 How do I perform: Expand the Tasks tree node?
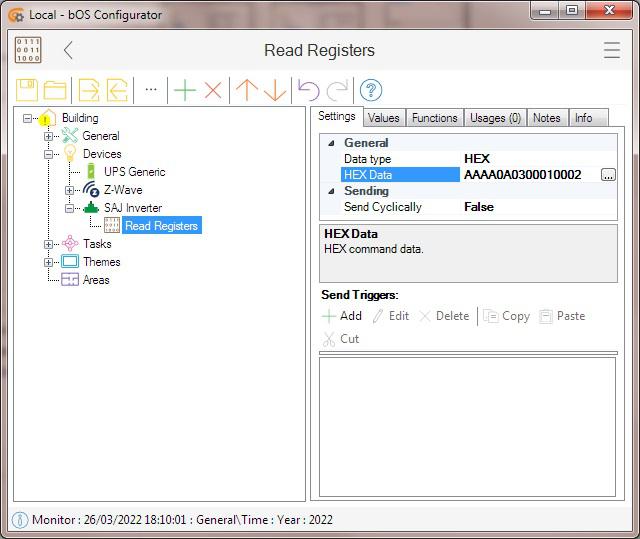tap(49, 244)
